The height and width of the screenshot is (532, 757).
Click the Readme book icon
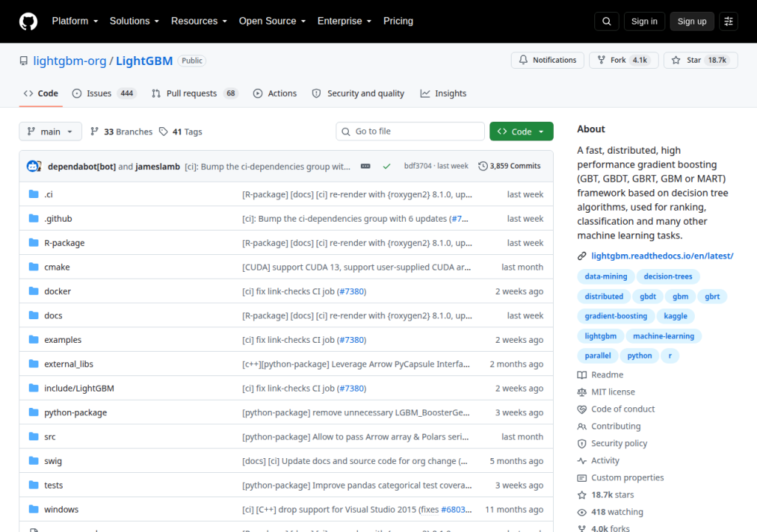point(582,375)
